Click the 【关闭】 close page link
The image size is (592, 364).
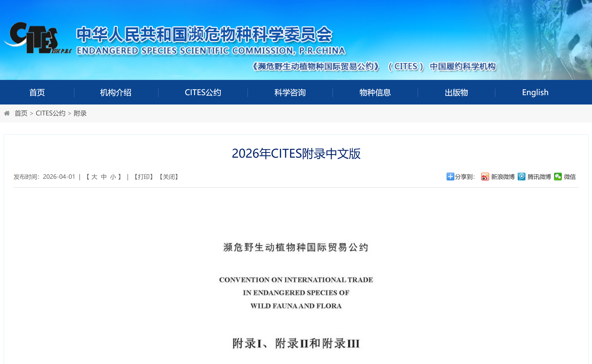point(169,177)
